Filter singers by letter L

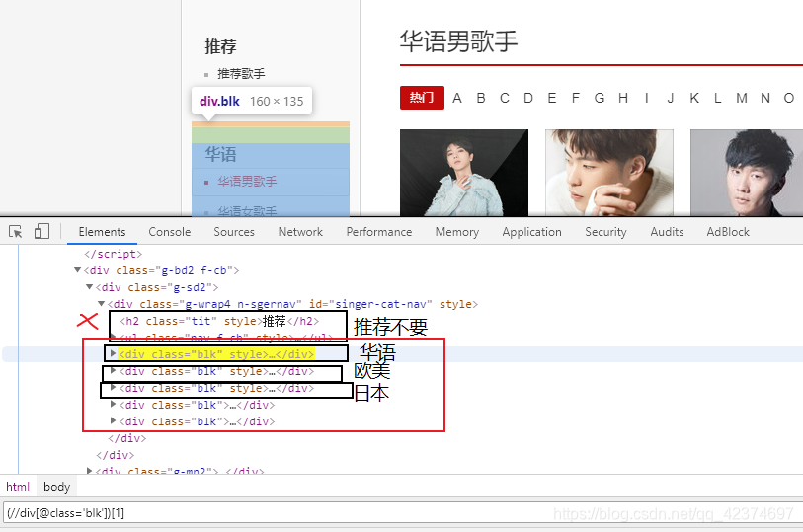[718, 98]
